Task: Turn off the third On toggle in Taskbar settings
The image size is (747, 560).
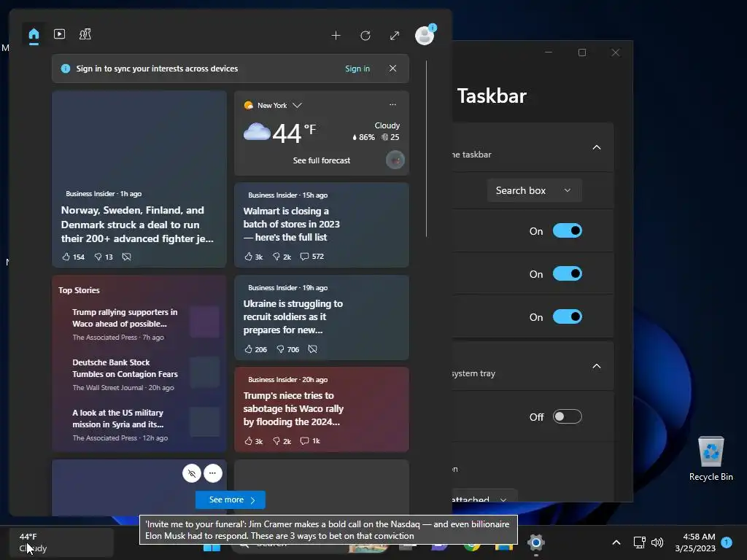Action: tap(567, 316)
